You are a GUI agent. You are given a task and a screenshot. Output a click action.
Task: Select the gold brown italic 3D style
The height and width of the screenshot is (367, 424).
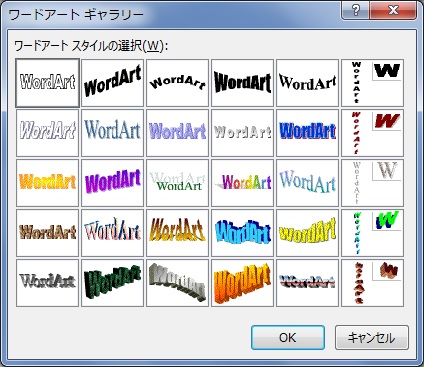(x=177, y=233)
